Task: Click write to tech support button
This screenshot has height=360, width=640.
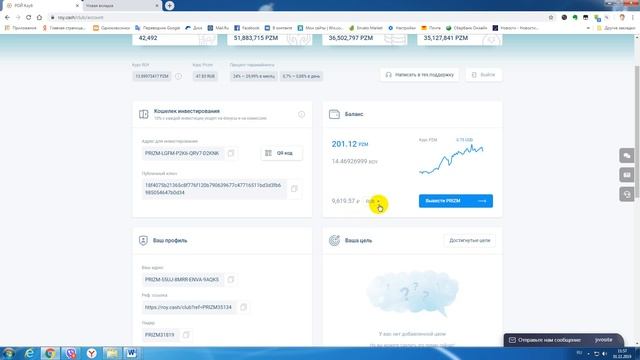Action: (420, 75)
